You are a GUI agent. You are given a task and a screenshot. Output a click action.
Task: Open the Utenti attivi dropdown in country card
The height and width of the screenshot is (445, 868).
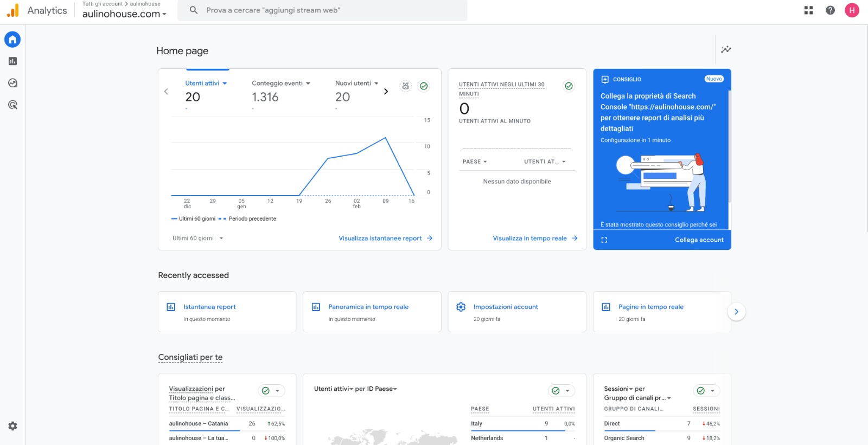pos(334,389)
